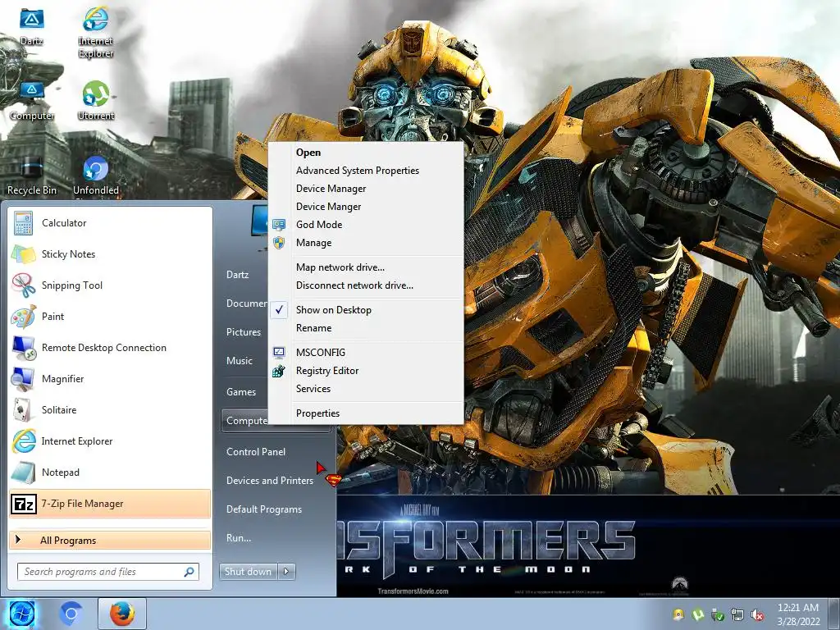The width and height of the screenshot is (840, 630).
Task: Click the Shut down button
Action: (249, 572)
